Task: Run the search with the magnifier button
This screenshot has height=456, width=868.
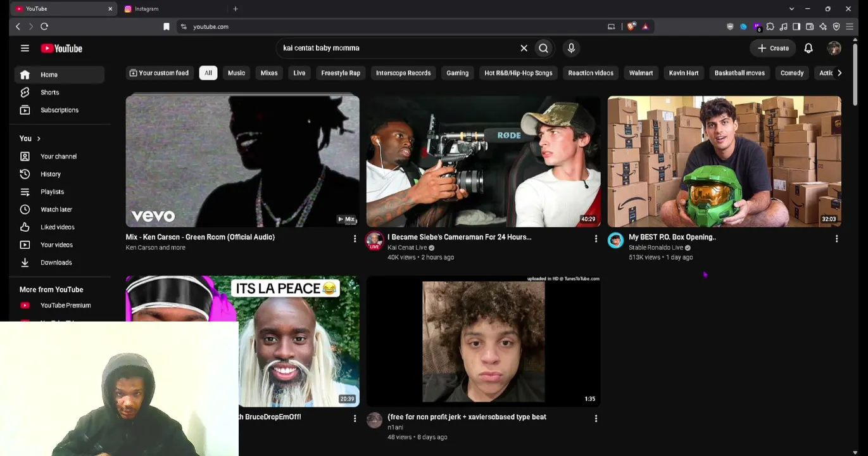Action: click(543, 48)
